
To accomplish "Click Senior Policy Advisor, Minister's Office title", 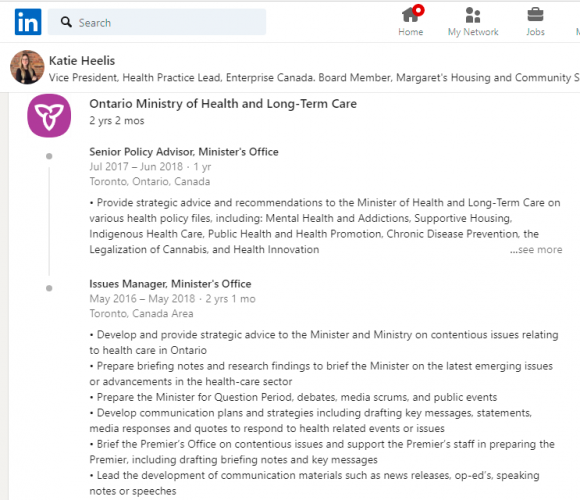I will tap(184, 152).
